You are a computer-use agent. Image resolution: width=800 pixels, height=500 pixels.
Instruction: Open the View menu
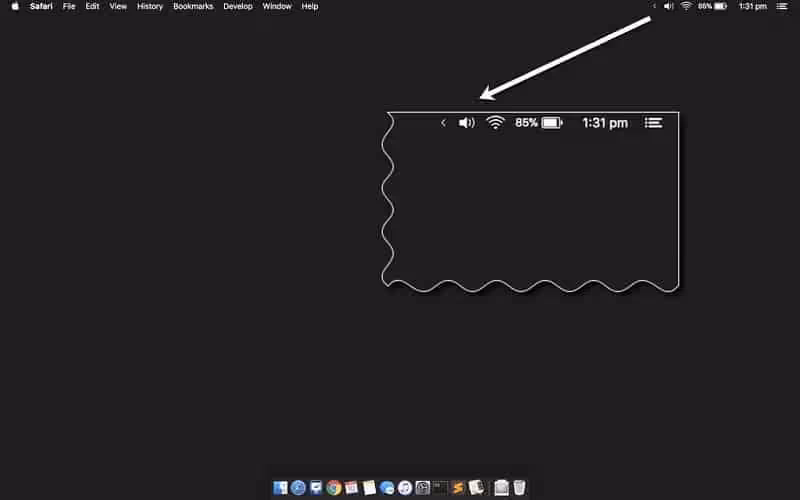[x=118, y=6]
